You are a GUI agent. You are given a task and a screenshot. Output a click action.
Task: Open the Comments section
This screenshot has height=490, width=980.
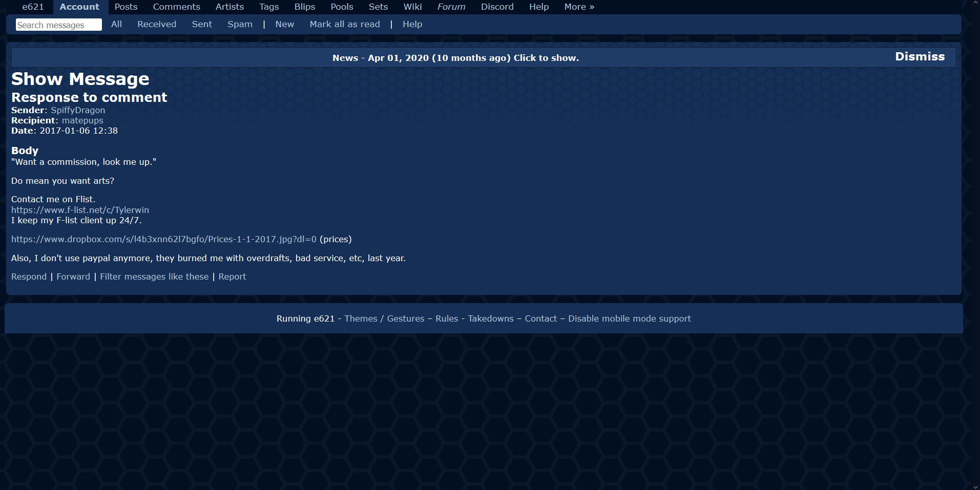click(176, 7)
